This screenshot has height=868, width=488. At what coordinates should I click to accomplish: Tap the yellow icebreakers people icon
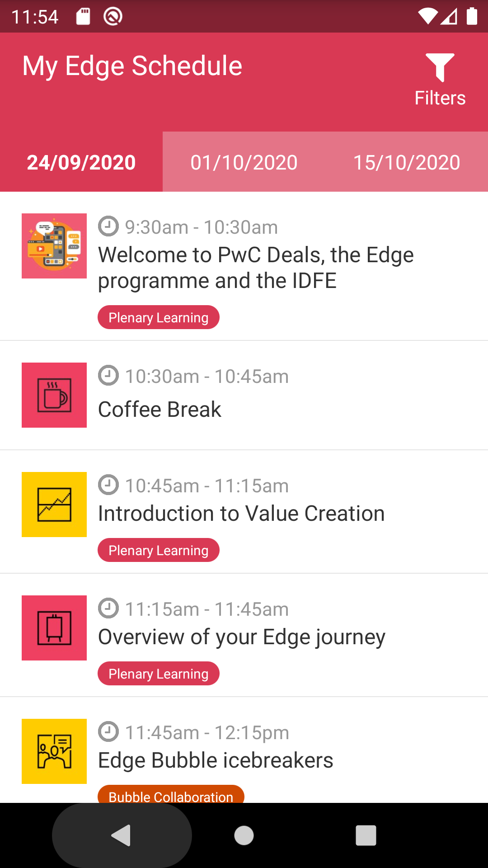(54, 751)
